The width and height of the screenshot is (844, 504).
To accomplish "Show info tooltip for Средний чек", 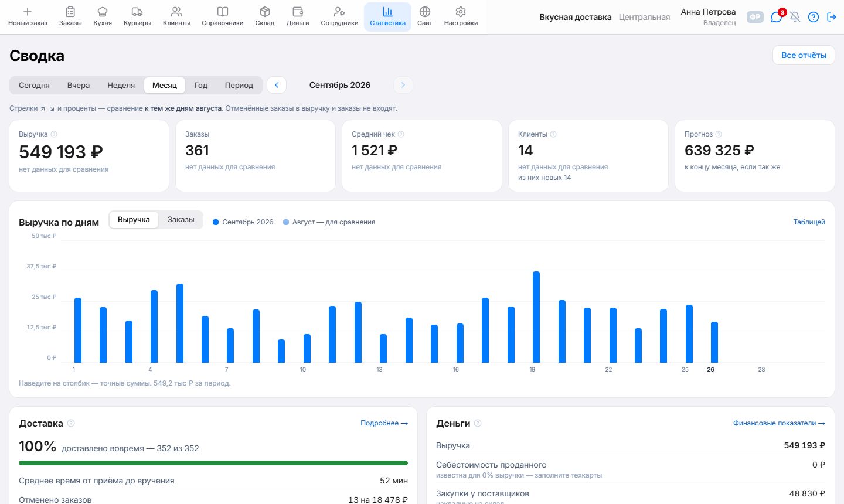I will pos(401,134).
